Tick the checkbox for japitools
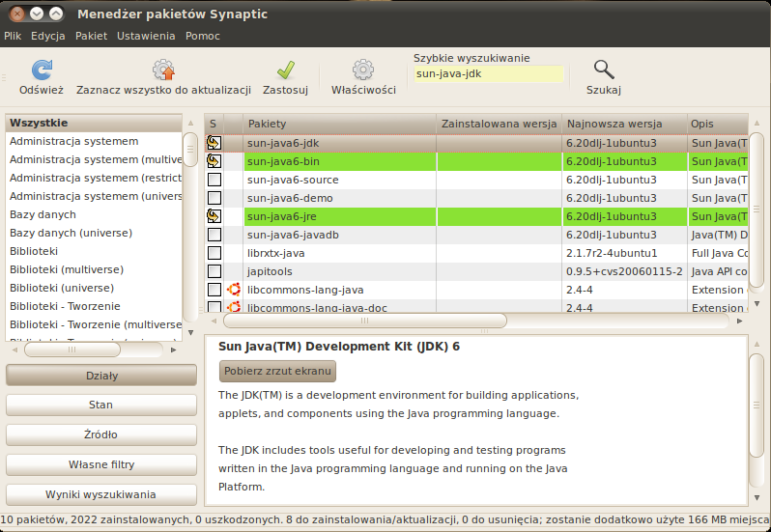The width and height of the screenshot is (771, 532). [x=214, y=271]
